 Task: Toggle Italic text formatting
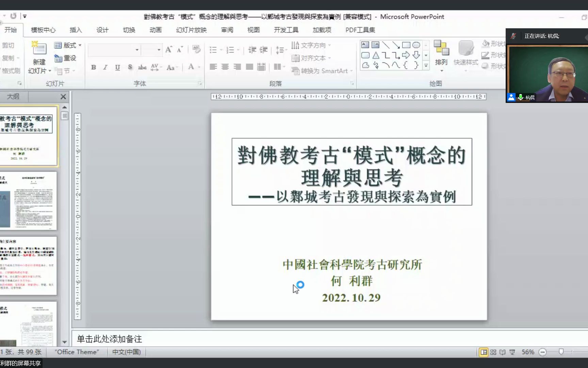click(x=105, y=67)
